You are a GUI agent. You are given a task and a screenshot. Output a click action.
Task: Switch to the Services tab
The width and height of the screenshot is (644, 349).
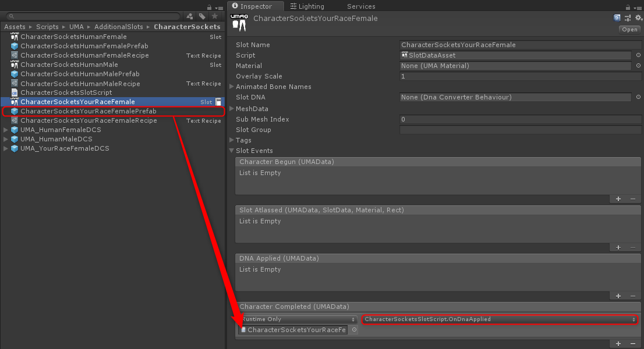click(x=361, y=6)
